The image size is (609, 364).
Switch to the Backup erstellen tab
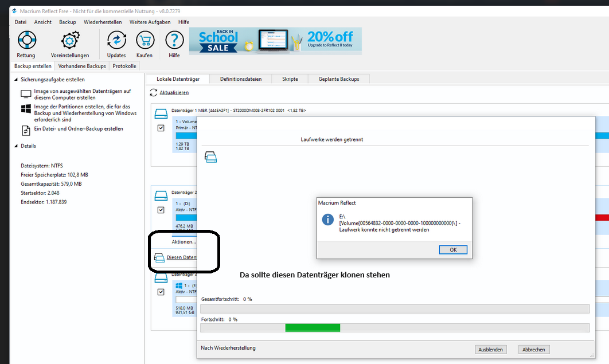tap(33, 66)
